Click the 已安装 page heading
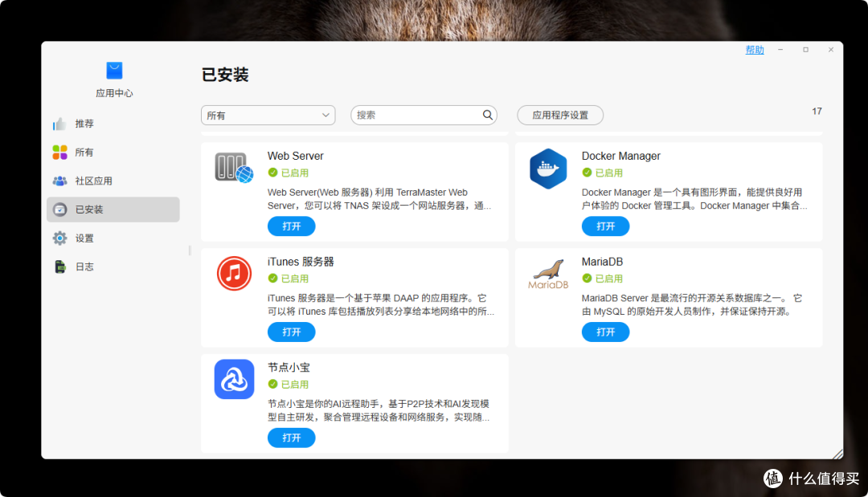The image size is (868, 497). (225, 75)
